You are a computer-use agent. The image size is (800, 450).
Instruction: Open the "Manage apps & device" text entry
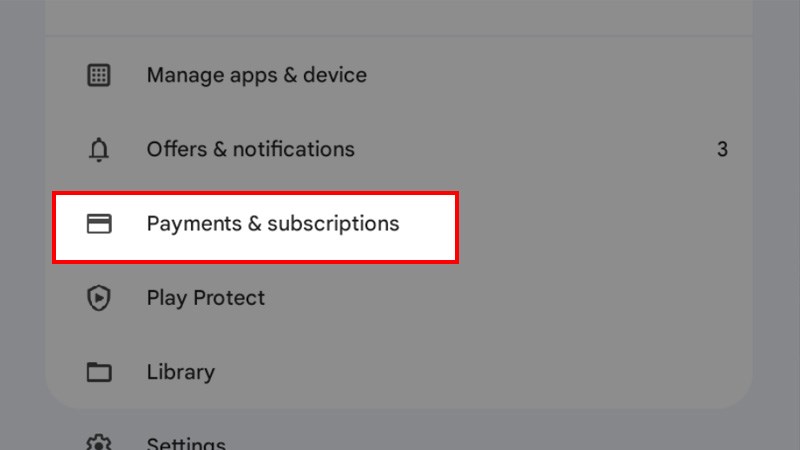pos(256,75)
